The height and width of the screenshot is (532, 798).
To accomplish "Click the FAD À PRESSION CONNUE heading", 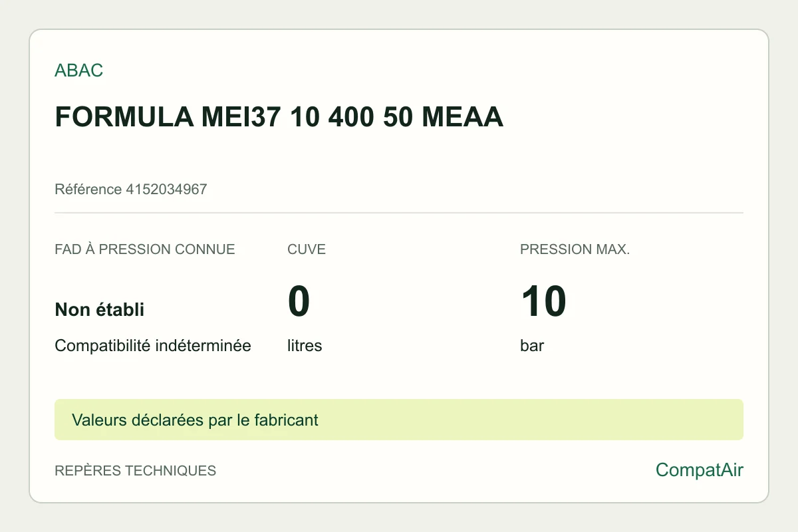I will (145, 249).
